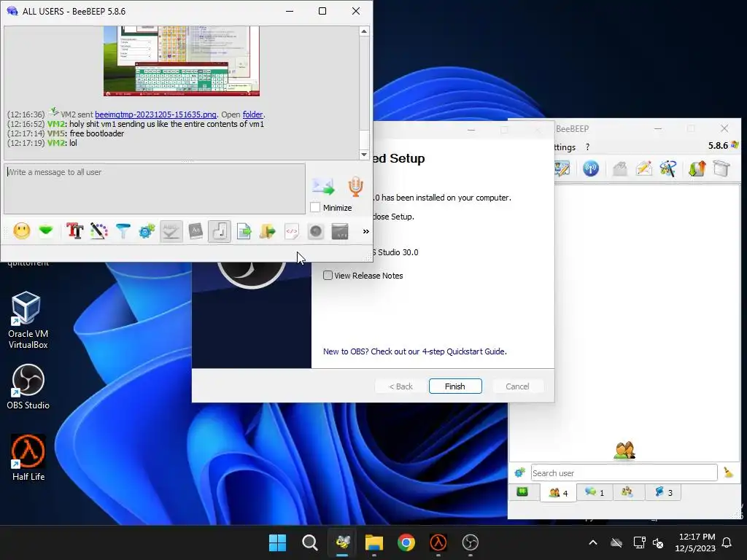Open Chrome from the taskbar

[x=406, y=542]
